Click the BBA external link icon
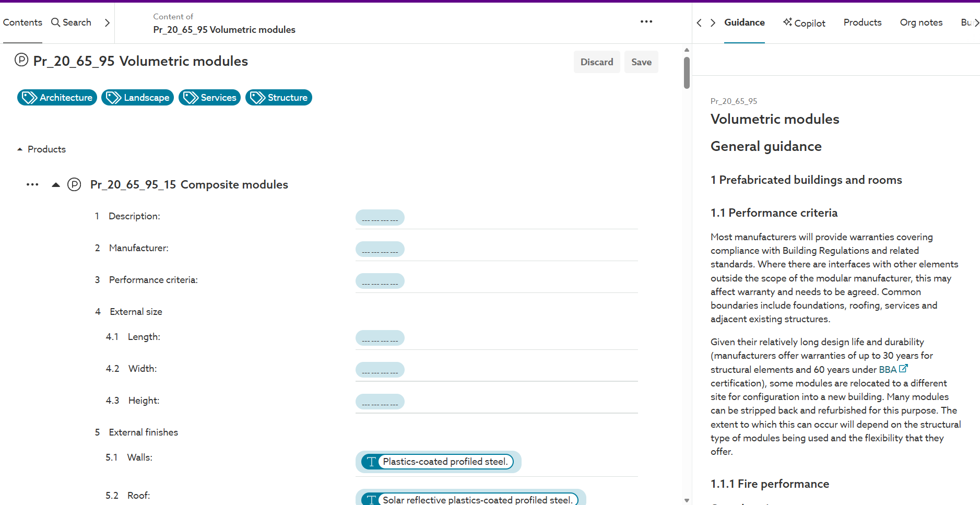The width and height of the screenshot is (980, 505). pos(903,369)
